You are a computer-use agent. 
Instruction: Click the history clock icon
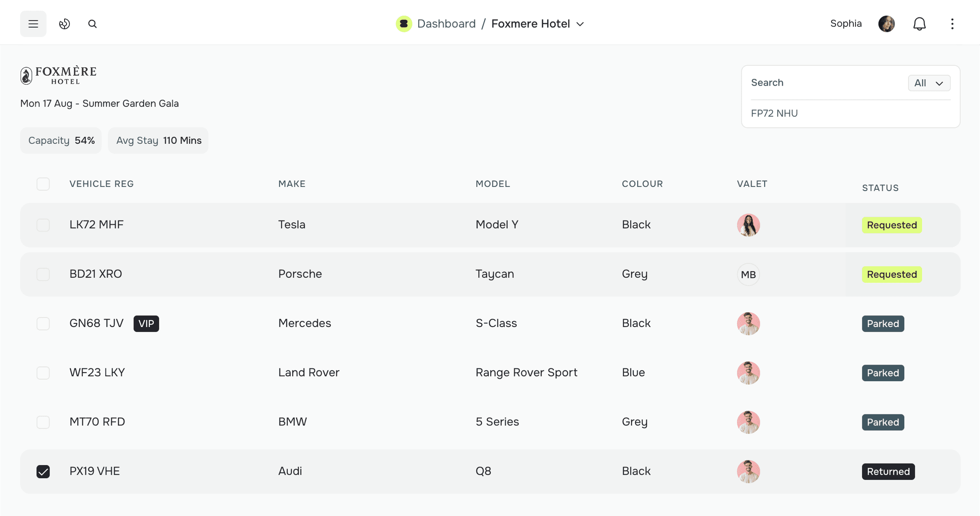(65, 24)
